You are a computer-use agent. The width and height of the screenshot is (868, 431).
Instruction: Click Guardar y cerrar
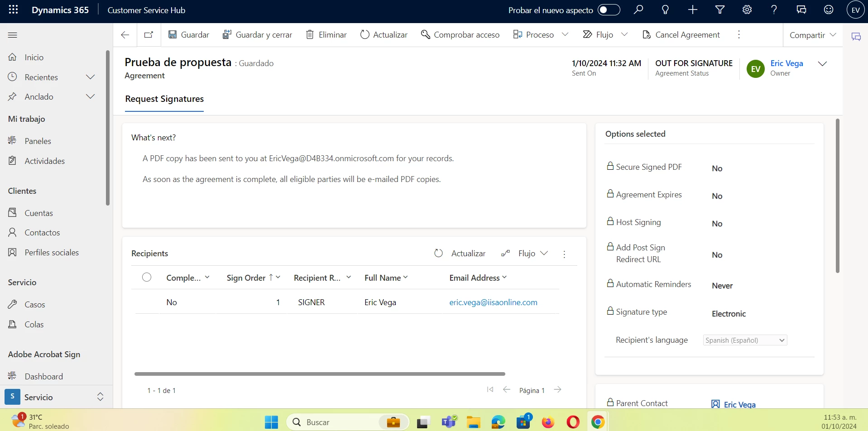pyautogui.click(x=257, y=35)
